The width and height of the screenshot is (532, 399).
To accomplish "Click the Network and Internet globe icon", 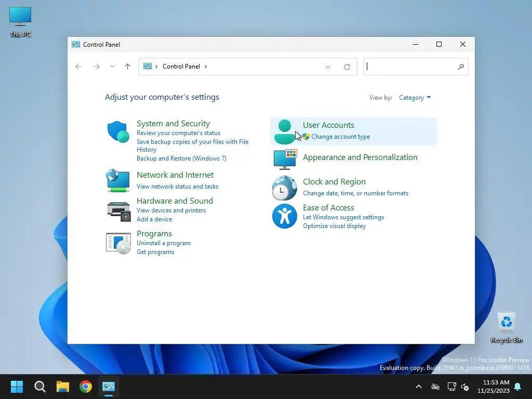I will 118,180.
